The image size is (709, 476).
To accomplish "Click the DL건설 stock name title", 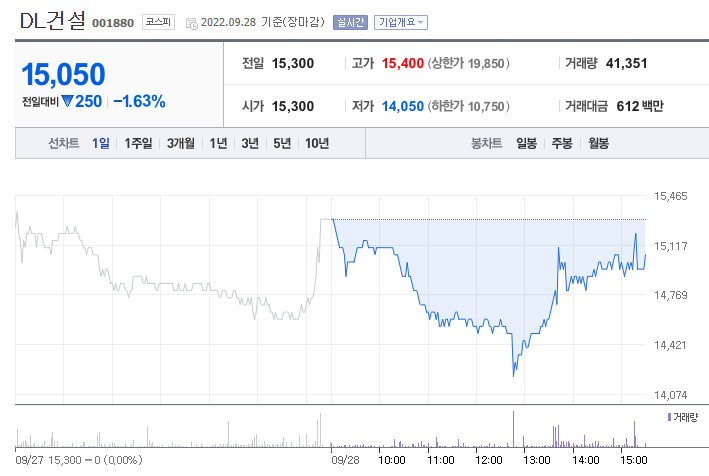I will 52,21.
